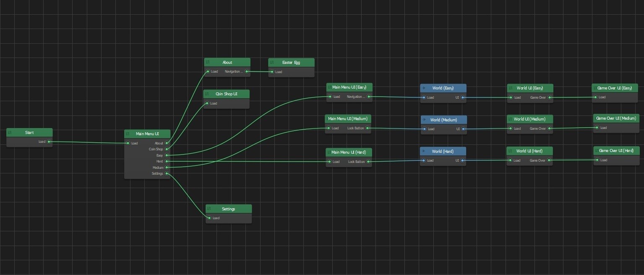Click the play icon on World (Medium) header
Screen dimensions: 644x275
[x=425, y=120]
